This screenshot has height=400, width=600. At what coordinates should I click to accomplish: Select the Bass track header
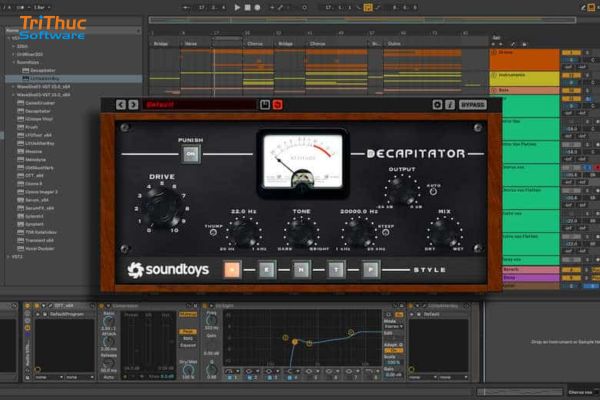[x=525, y=90]
